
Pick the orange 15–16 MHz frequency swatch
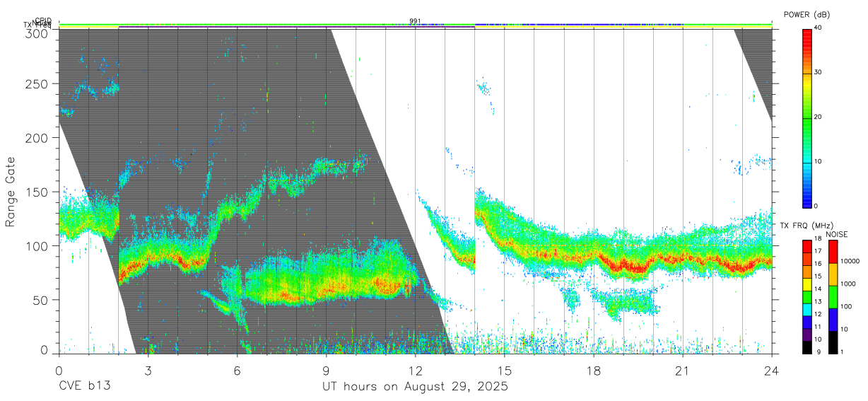[x=807, y=272]
